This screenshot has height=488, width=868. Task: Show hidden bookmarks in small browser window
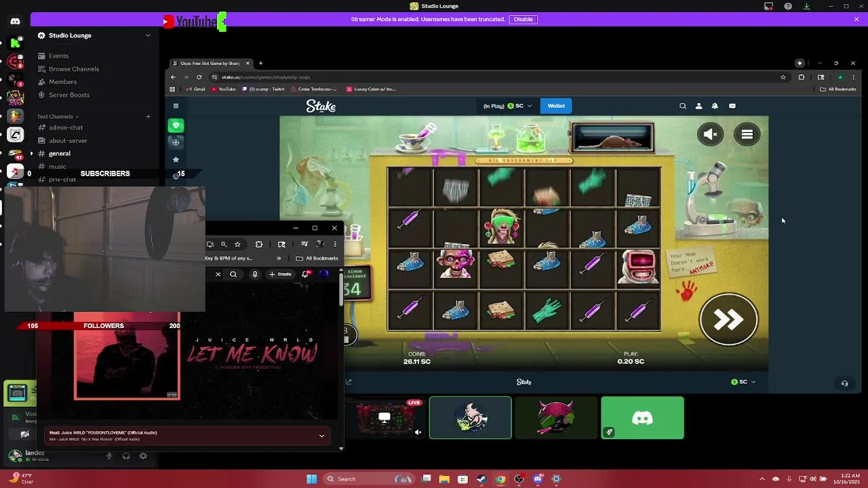(x=278, y=258)
